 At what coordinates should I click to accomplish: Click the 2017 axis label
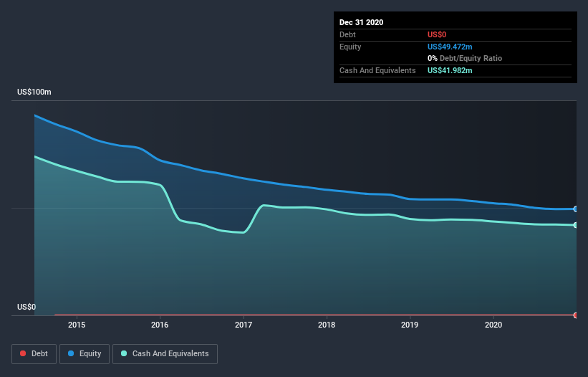coord(244,325)
